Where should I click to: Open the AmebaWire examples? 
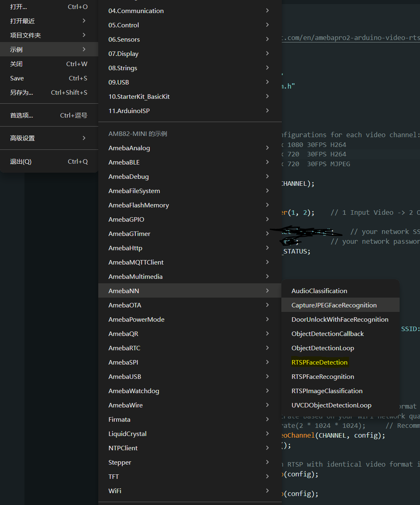pos(190,405)
